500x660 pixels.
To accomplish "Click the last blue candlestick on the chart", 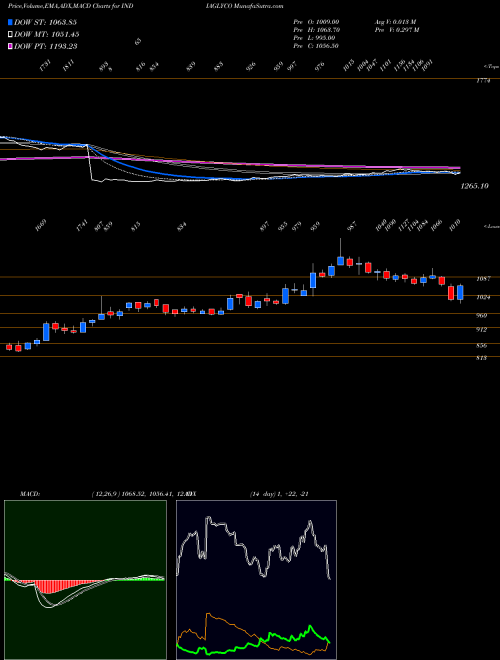I will pos(460,293).
